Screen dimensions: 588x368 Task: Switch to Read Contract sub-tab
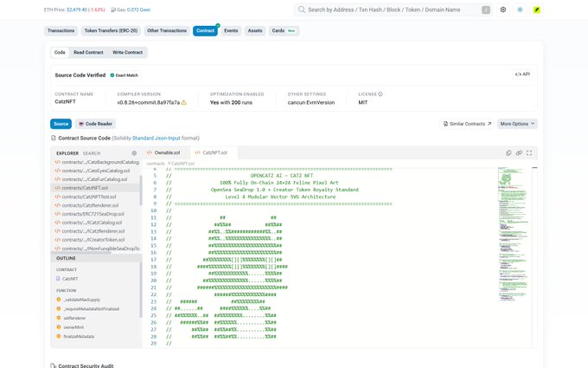88,53
